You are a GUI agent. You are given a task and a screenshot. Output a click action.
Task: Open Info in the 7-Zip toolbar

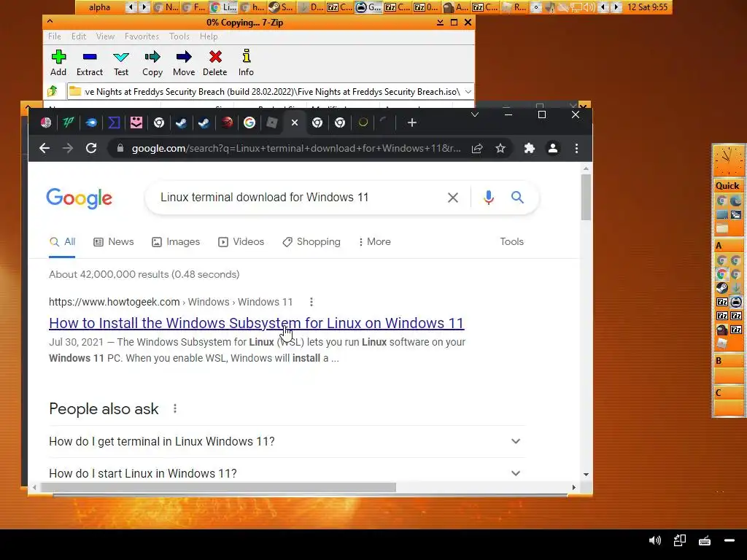pyautogui.click(x=246, y=63)
